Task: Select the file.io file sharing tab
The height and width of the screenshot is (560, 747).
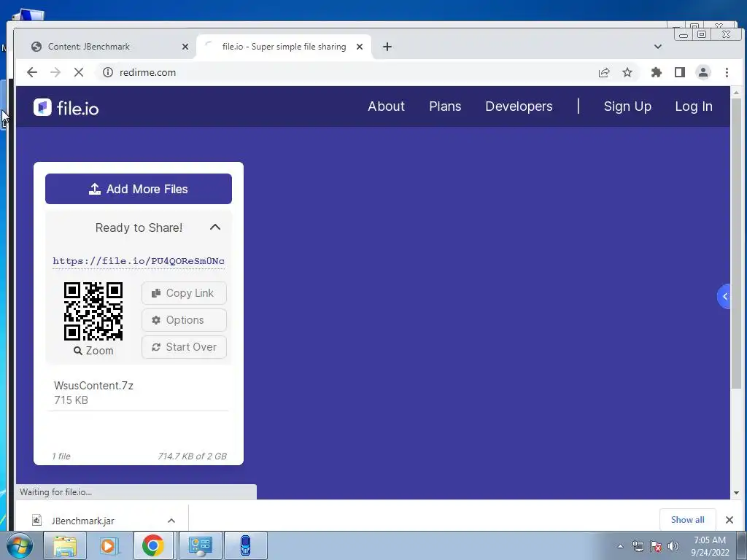Action: tap(284, 47)
